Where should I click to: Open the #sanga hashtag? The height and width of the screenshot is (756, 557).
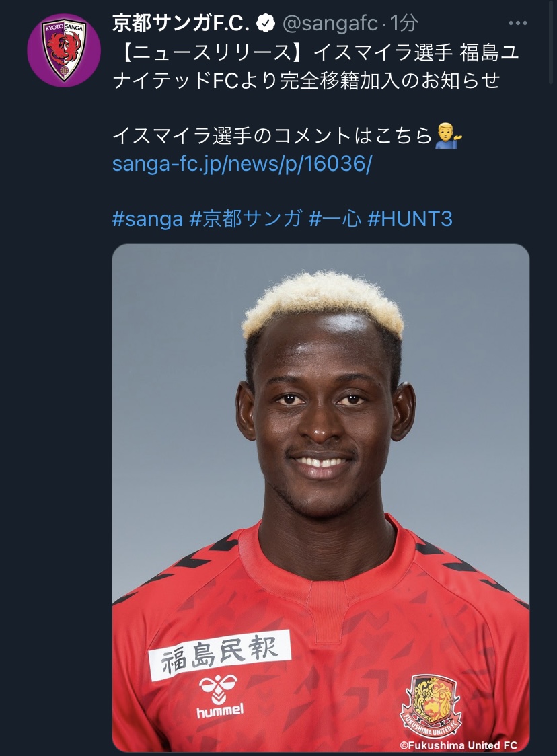pyautogui.click(x=147, y=219)
